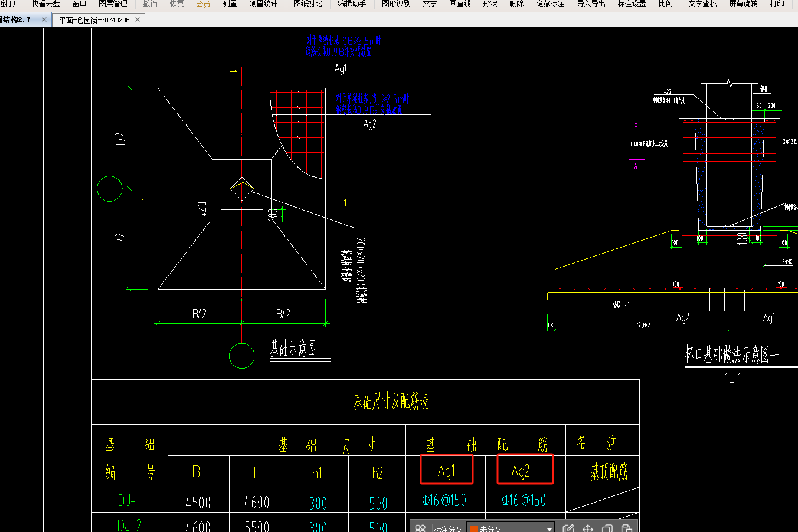Open 图形识别 shape recognition
This screenshot has width=798, height=532.
(x=396, y=4)
